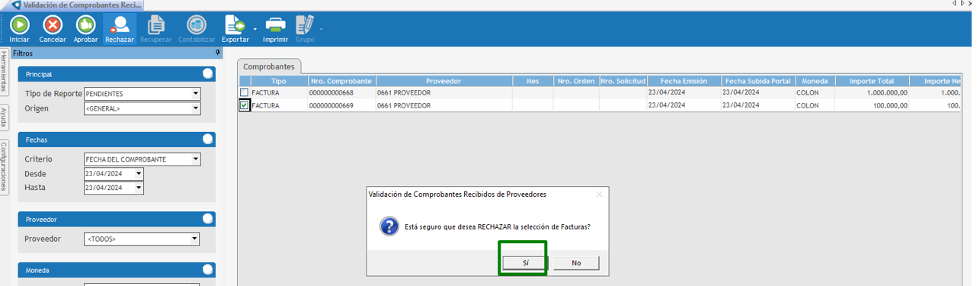Select the cell 000000000668

pyautogui.click(x=341, y=92)
